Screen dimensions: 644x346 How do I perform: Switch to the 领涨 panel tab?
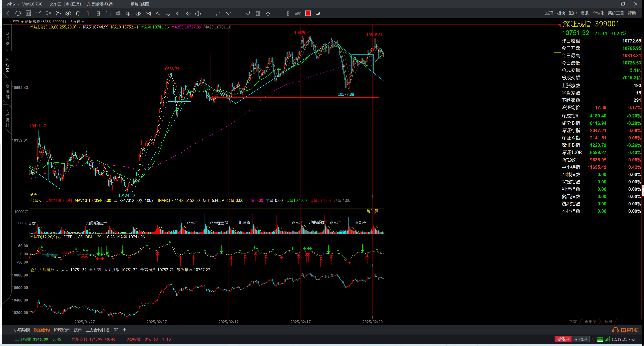(x=608, y=322)
